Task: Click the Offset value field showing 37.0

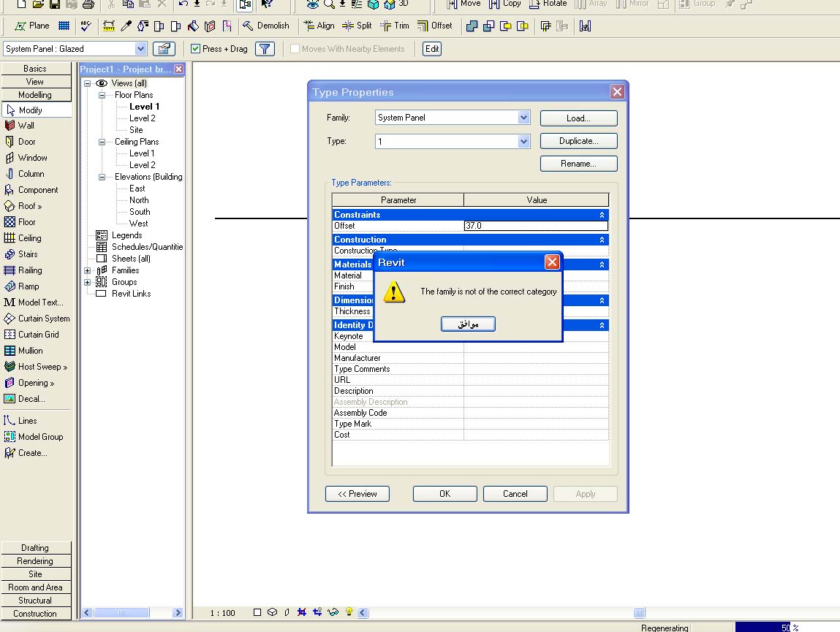Action: pyautogui.click(x=535, y=226)
